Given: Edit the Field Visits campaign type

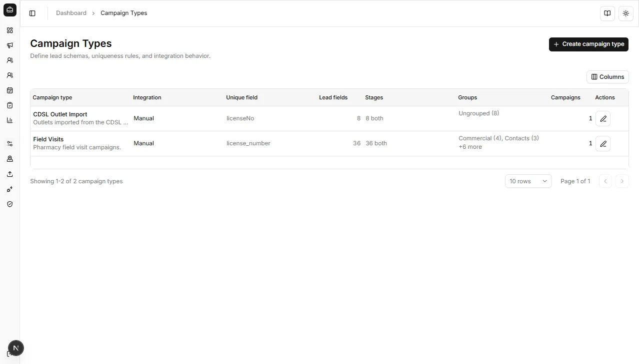Looking at the screenshot, I should [x=603, y=144].
